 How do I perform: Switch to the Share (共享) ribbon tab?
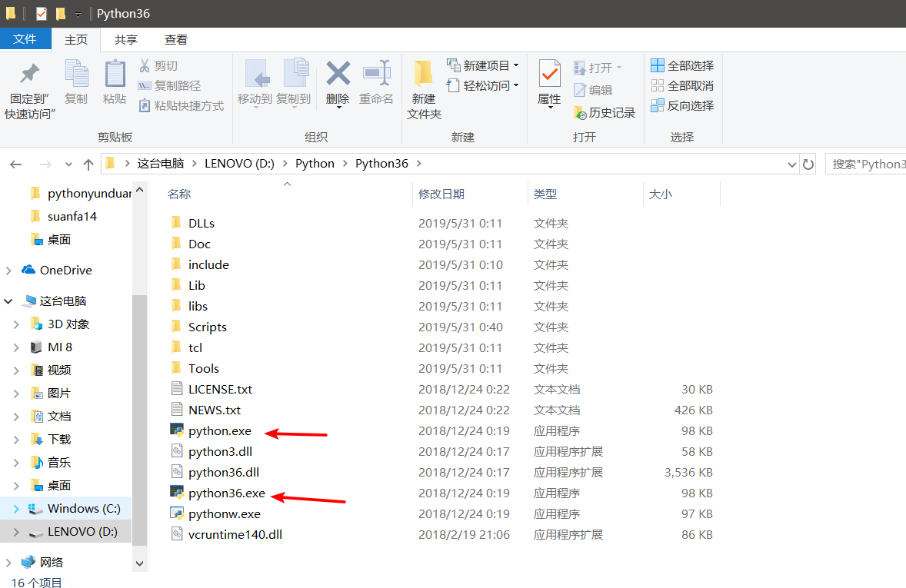click(x=126, y=39)
